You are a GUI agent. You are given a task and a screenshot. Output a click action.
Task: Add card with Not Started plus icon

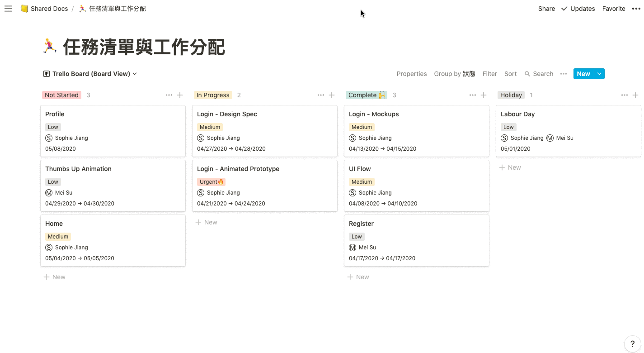click(x=180, y=95)
